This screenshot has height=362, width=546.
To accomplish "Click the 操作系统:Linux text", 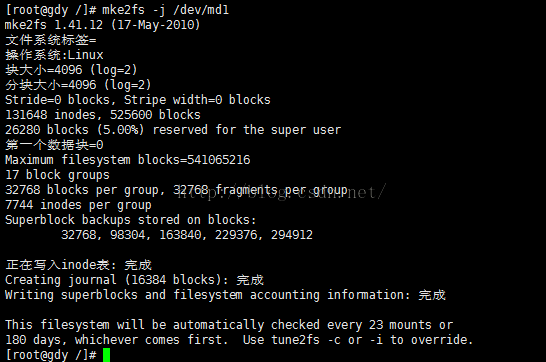I will (54, 55).
